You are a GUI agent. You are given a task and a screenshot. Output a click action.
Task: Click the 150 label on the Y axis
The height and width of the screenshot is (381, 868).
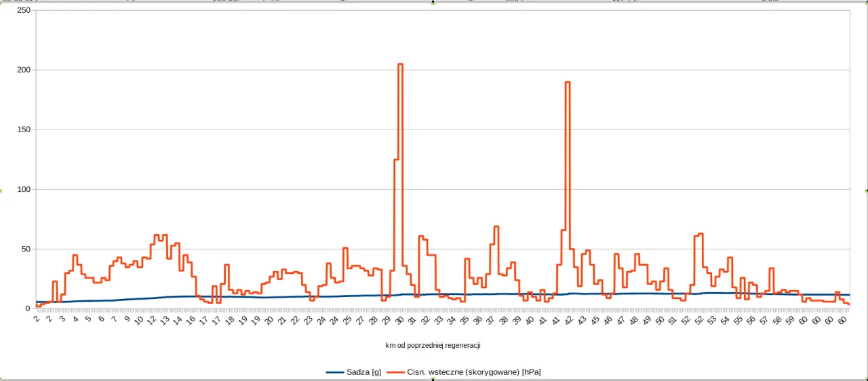23,129
